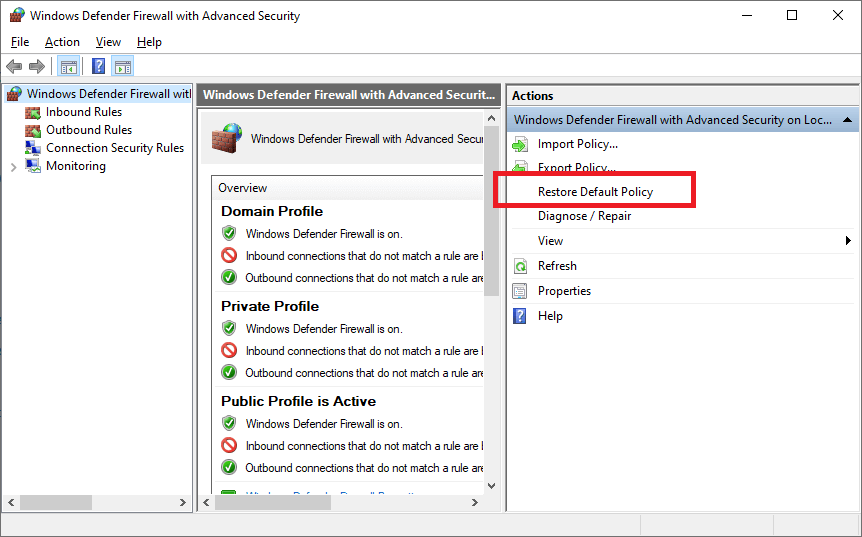862x537 pixels.
Task: Click center pane scroll down arrow
Action: click(491, 485)
